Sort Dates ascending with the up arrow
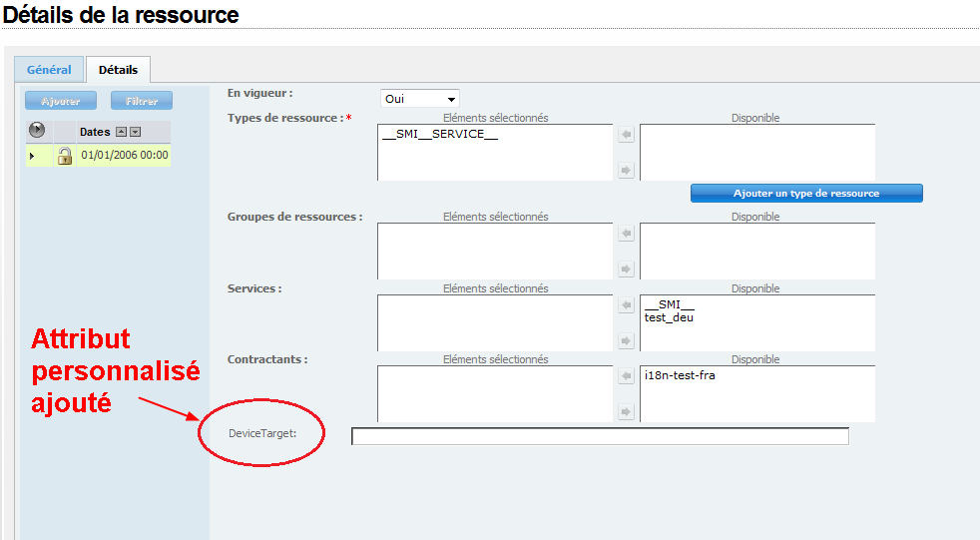Image resolution: width=980 pixels, height=540 pixels. [121, 132]
